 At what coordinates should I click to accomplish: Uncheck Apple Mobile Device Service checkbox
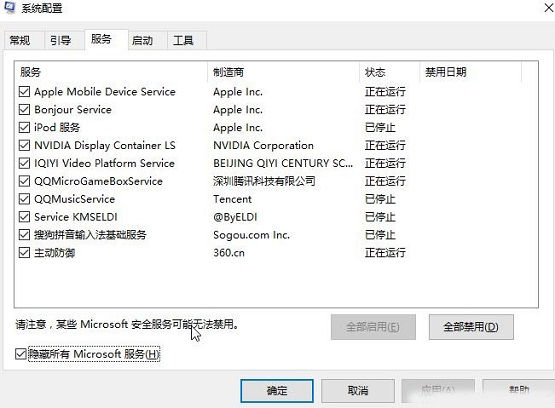pyautogui.click(x=24, y=92)
